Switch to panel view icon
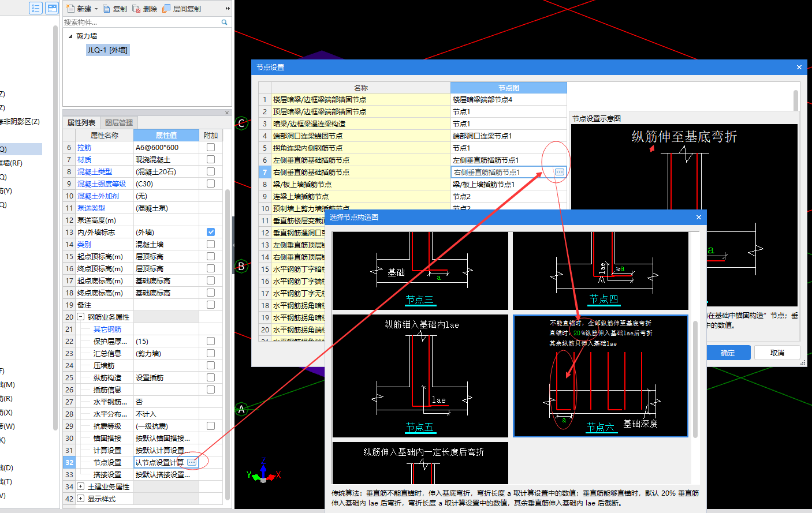The image size is (812, 513). [x=52, y=8]
